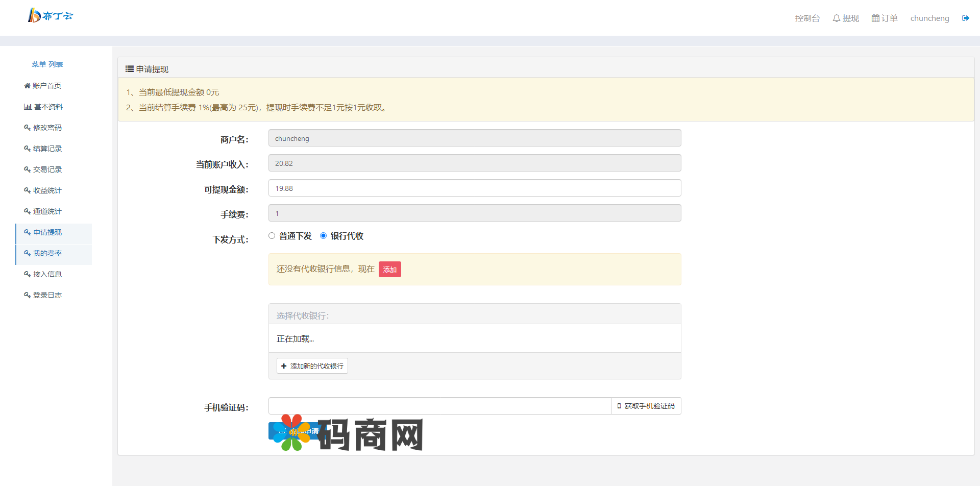Viewport: 980px width, 486px height.
Task: Open 交易记录 in the sidebar menu
Action: coord(47,169)
